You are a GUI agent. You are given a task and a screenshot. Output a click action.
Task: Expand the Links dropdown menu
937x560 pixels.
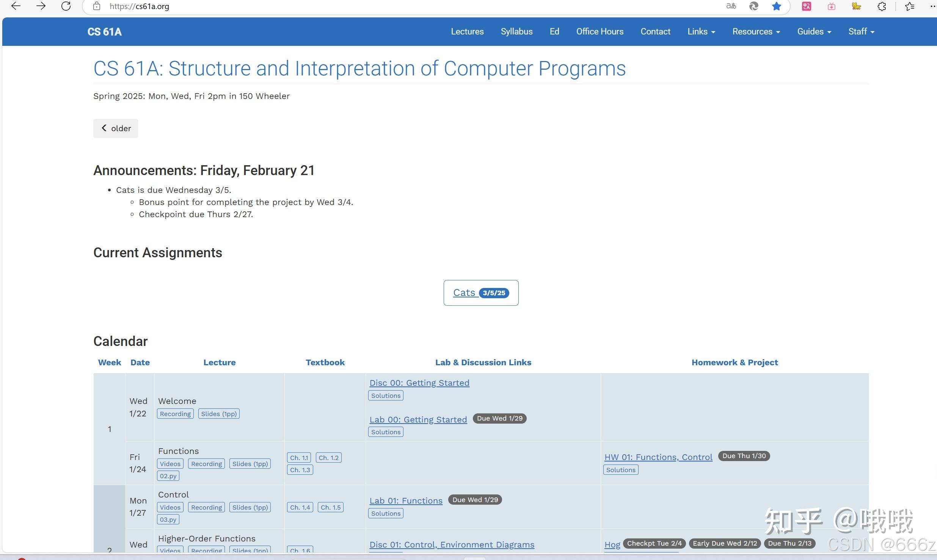point(701,31)
